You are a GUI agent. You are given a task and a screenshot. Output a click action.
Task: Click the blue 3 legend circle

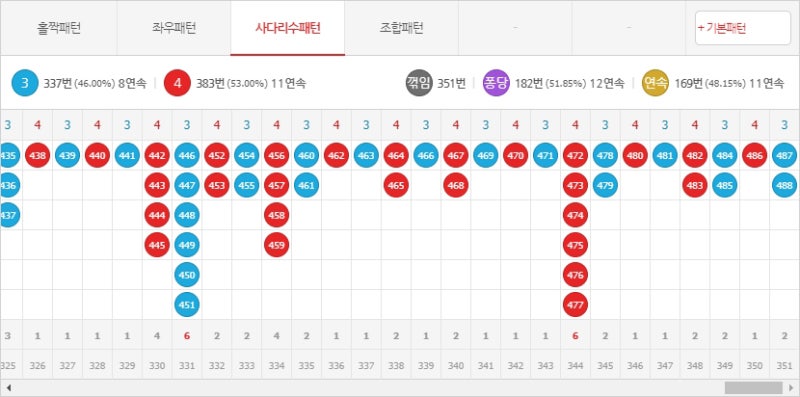coord(25,83)
